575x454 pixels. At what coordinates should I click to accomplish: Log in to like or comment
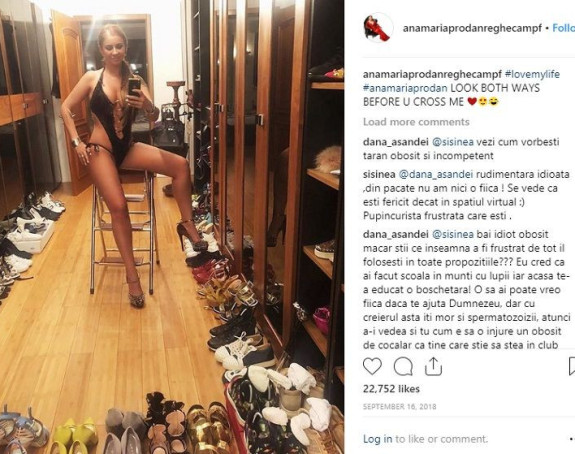coord(377,439)
